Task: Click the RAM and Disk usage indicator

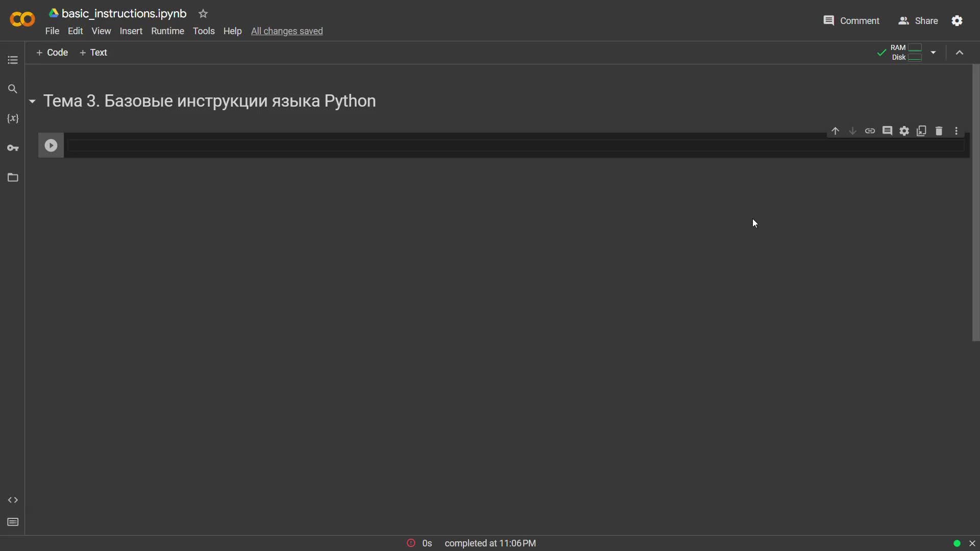Action: (x=906, y=53)
